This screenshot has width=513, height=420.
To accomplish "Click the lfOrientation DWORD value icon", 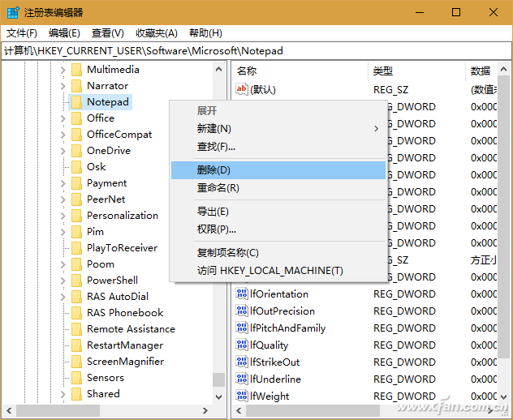I will click(242, 294).
